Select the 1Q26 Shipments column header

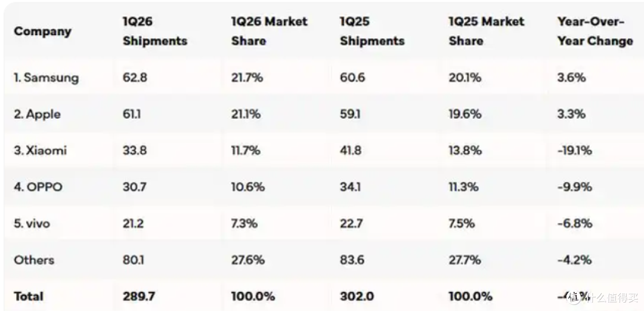coord(155,31)
